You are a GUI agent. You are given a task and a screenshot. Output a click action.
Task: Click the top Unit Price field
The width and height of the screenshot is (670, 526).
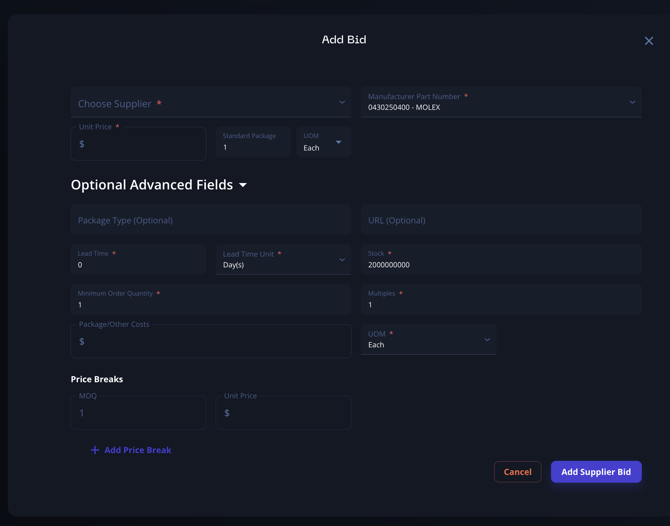(x=139, y=144)
